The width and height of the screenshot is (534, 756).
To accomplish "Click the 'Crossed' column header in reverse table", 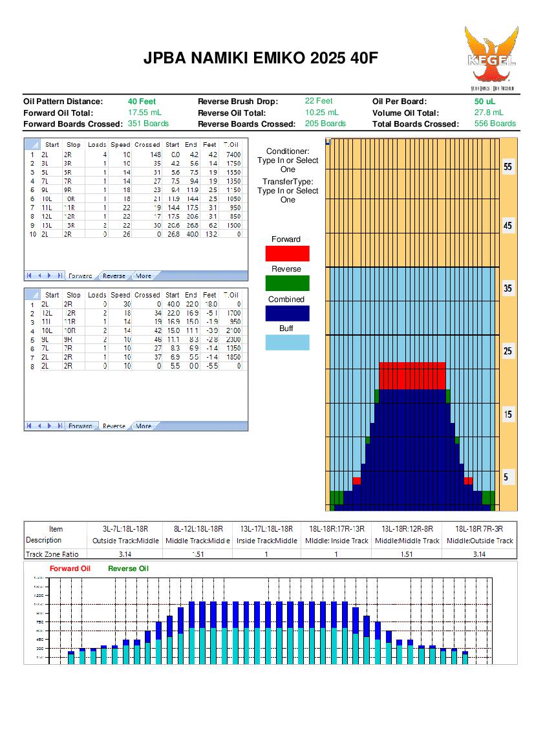I will (147, 295).
